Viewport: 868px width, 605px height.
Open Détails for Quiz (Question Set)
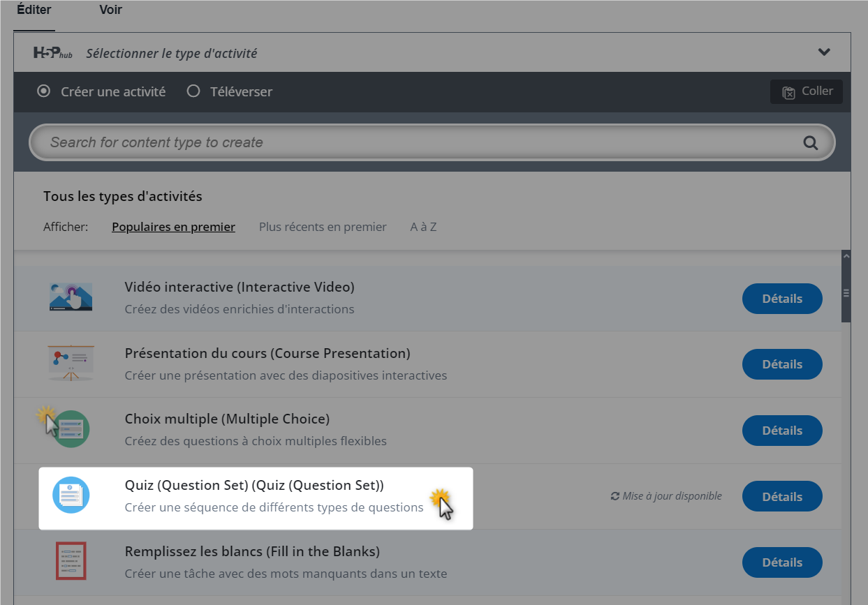click(x=781, y=496)
